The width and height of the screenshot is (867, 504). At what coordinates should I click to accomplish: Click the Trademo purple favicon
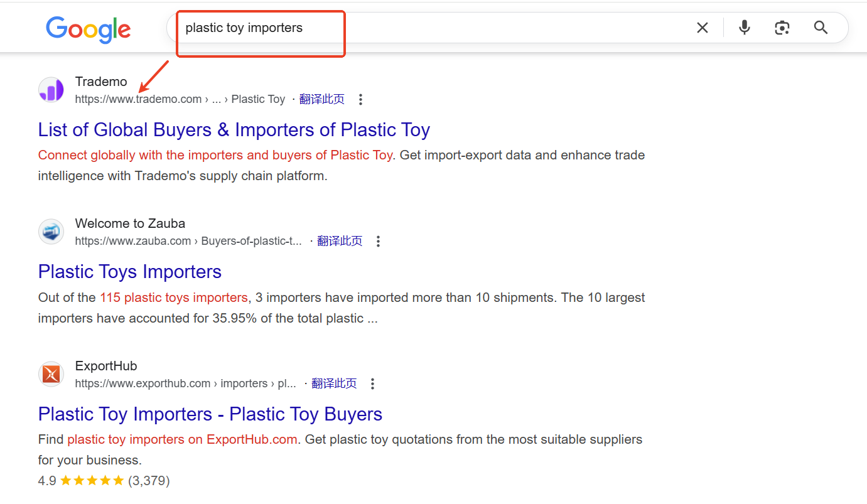tap(51, 90)
